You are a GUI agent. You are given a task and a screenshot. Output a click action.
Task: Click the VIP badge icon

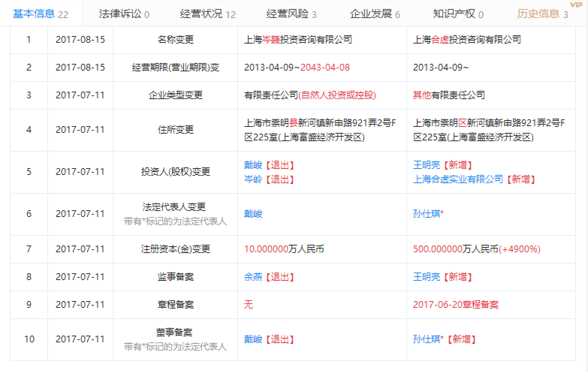[x=576, y=5]
